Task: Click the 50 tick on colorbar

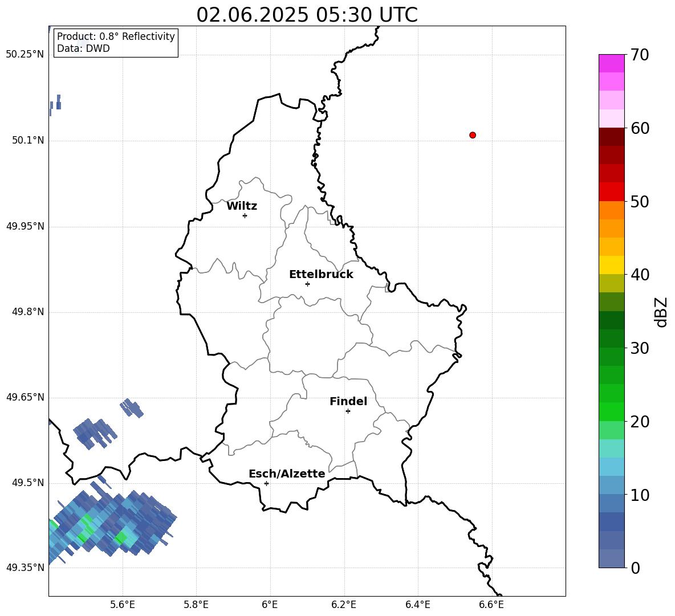Action: pyautogui.click(x=640, y=201)
